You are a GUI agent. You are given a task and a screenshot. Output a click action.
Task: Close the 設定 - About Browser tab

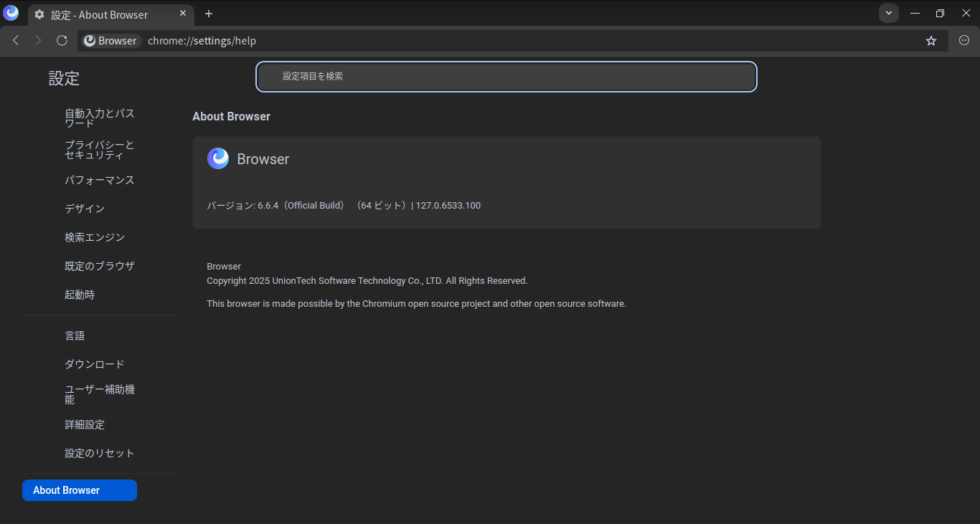pyautogui.click(x=183, y=14)
